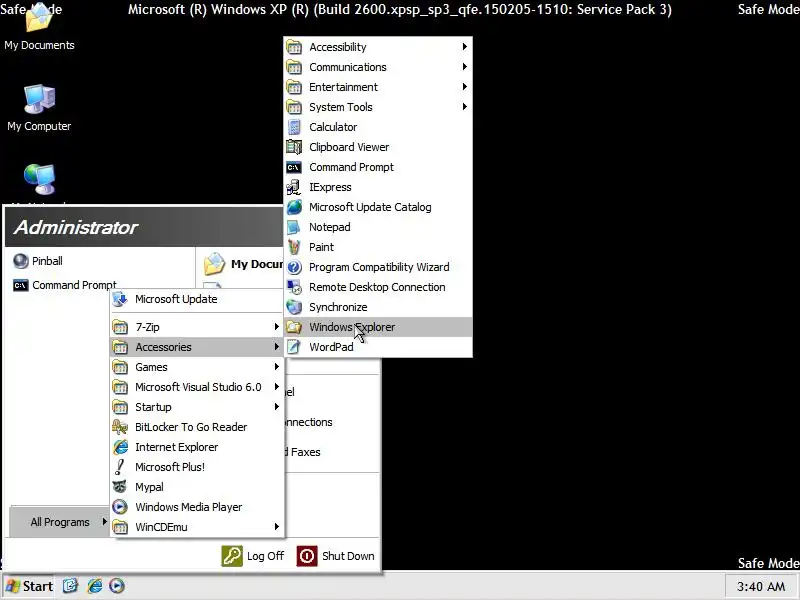Click the BitLocker To Go Reader icon
Screen dimensions: 800x600
120,427
